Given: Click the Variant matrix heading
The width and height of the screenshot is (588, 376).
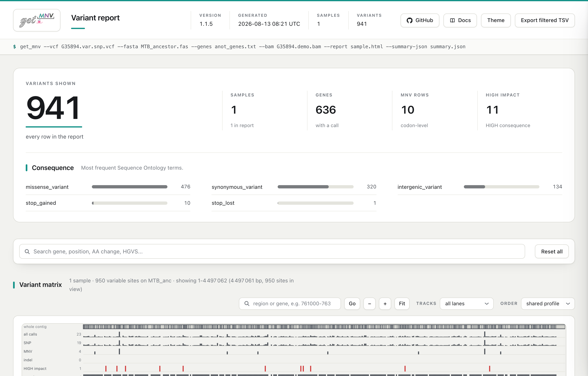Looking at the screenshot, I should (41, 285).
